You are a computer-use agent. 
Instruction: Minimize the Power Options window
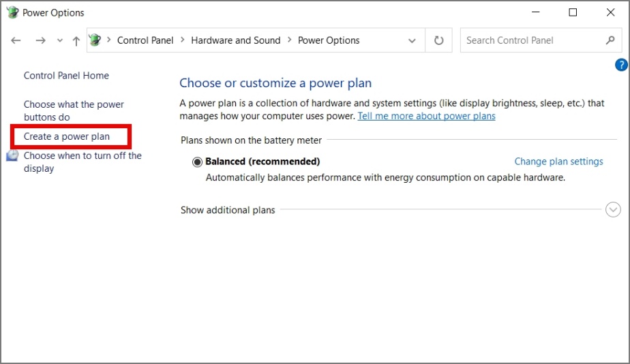[x=536, y=12]
